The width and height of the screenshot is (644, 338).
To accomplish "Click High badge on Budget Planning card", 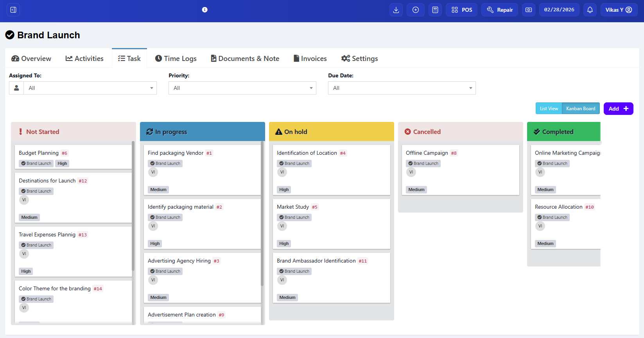I will pos(62,163).
